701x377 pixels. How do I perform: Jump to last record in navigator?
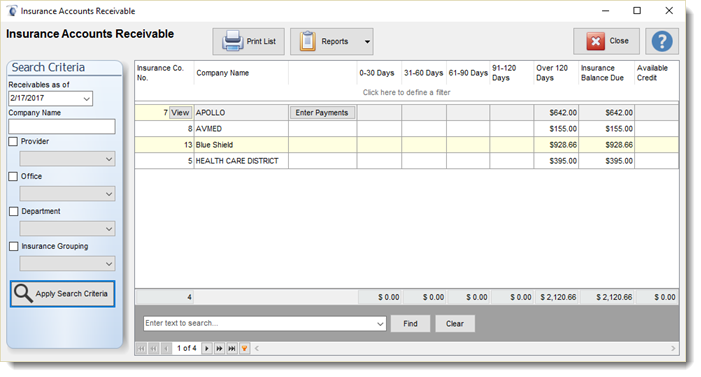click(232, 348)
